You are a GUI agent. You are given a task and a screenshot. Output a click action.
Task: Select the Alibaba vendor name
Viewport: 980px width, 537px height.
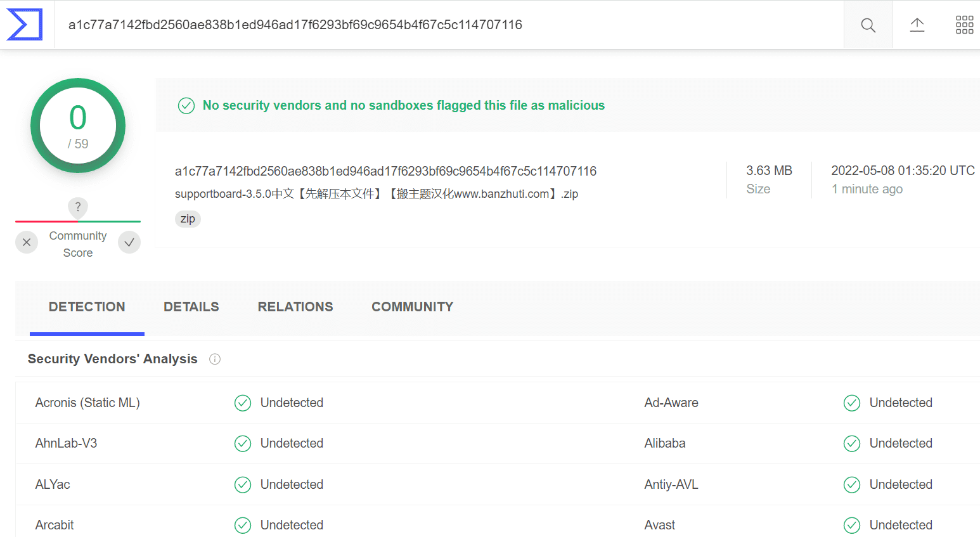point(665,443)
